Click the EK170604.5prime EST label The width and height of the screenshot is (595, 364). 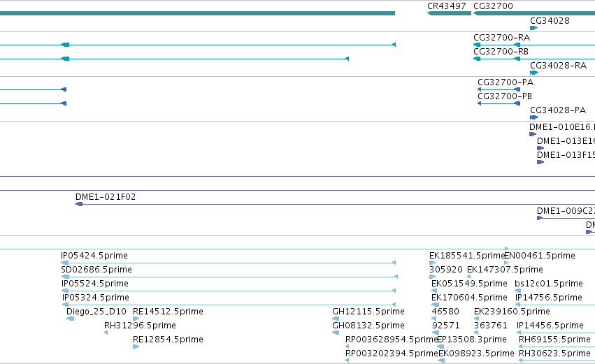(x=469, y=298)
